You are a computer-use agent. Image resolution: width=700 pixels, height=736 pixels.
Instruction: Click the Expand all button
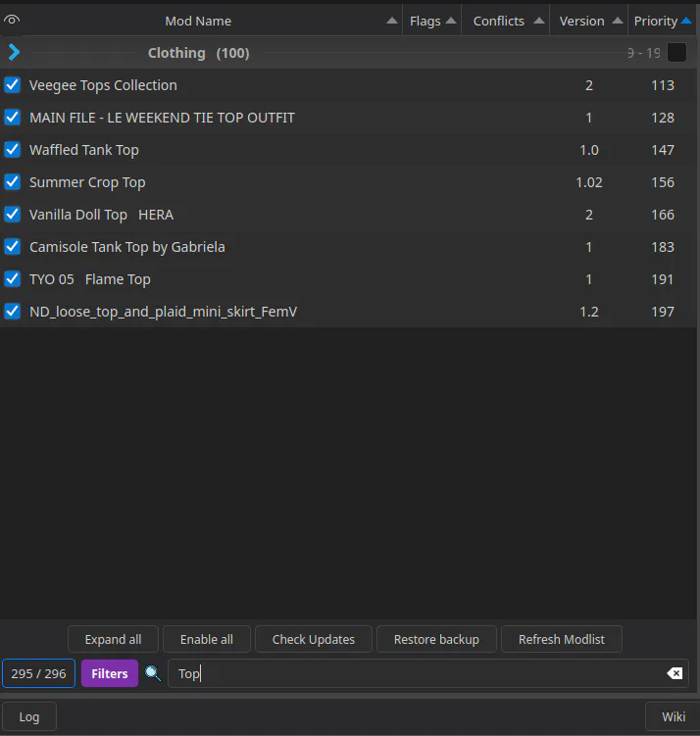113,639
